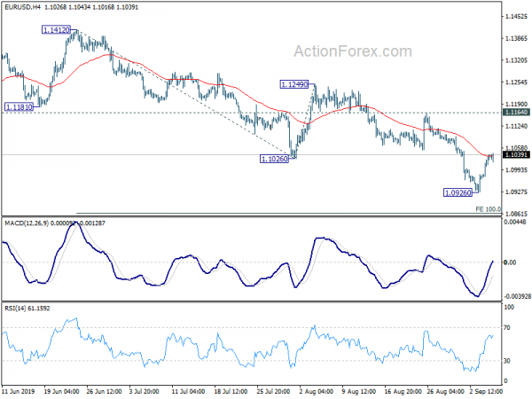
Task: Click the 11 Jul 04:00 date label
Action: 188,391
